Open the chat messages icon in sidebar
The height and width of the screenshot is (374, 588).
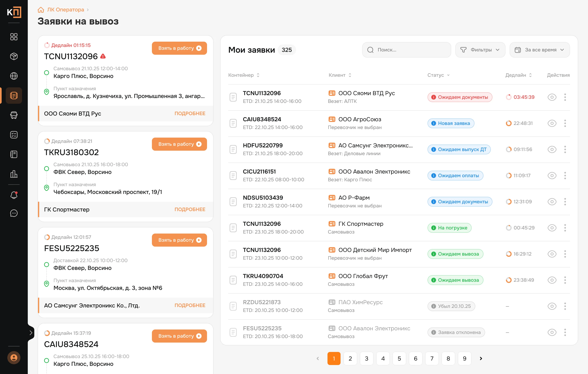pyautogui.click(x=14, y=213)
